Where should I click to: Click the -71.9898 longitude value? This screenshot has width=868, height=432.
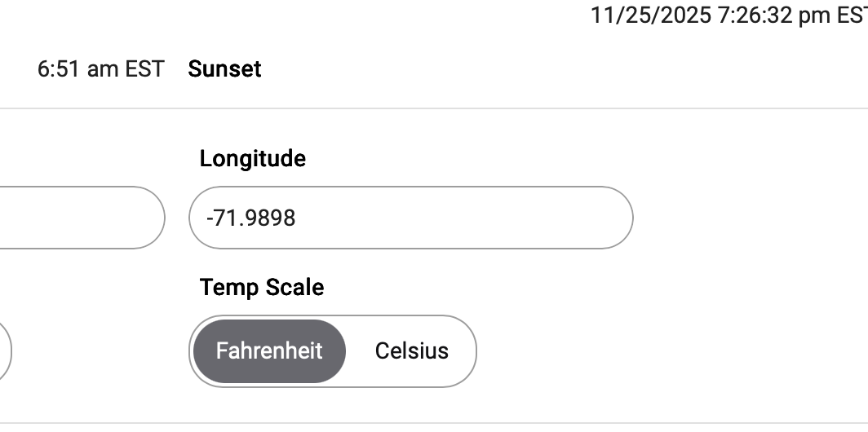tap(251, 218)
